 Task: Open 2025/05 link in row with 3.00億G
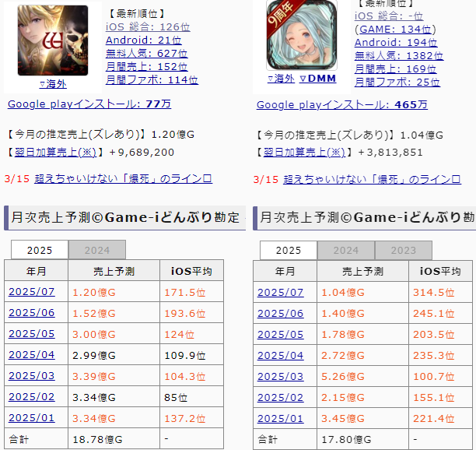pos(32,334)
